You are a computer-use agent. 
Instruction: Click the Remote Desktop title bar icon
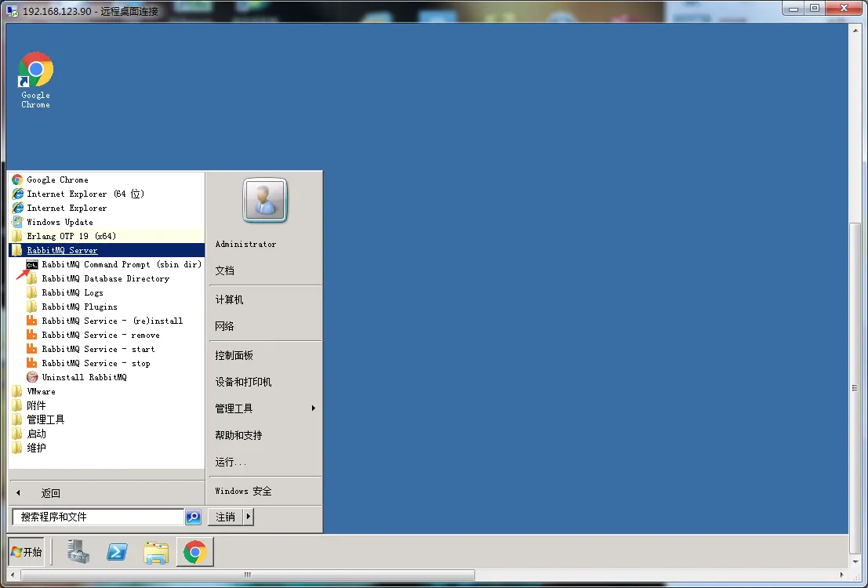pos(13,10)
